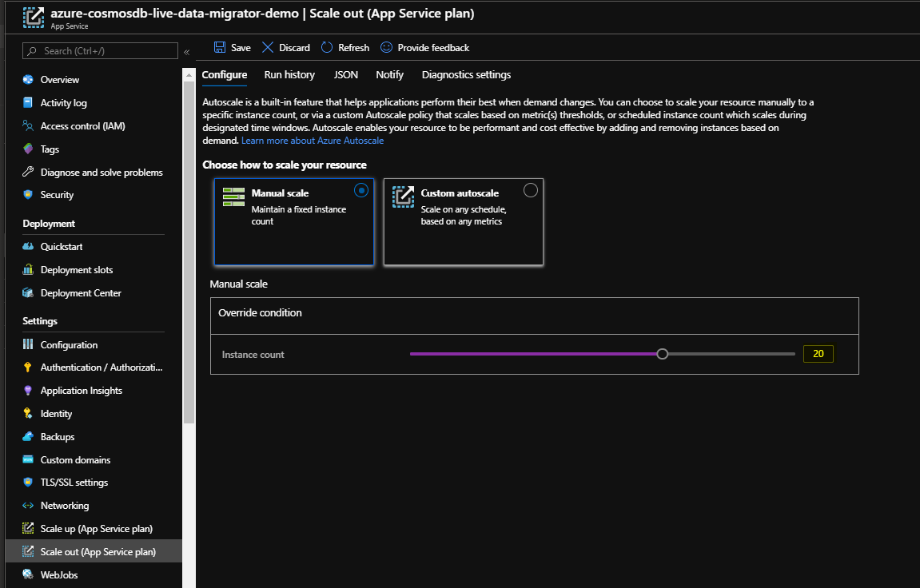The image size is (920, 588).
Task: Click the Scale out plan icon
Action: pos(28,552)
